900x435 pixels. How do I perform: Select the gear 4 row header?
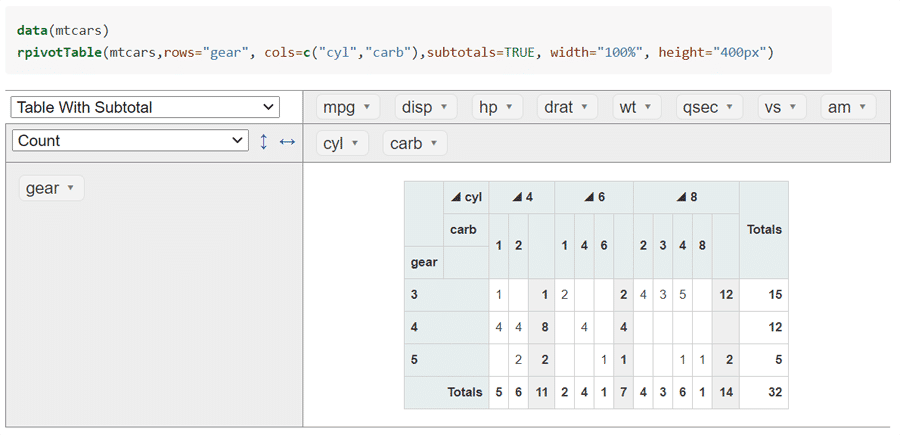click(447, 328)
